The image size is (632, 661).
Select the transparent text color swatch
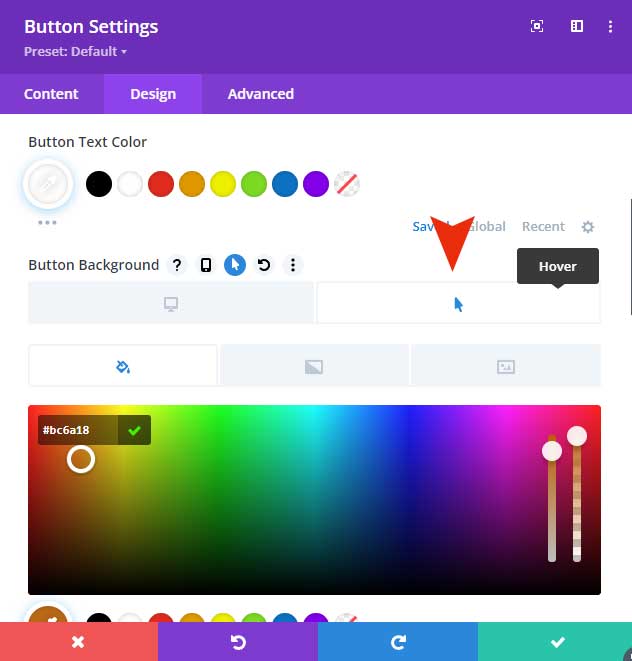[x=347, y=184]
